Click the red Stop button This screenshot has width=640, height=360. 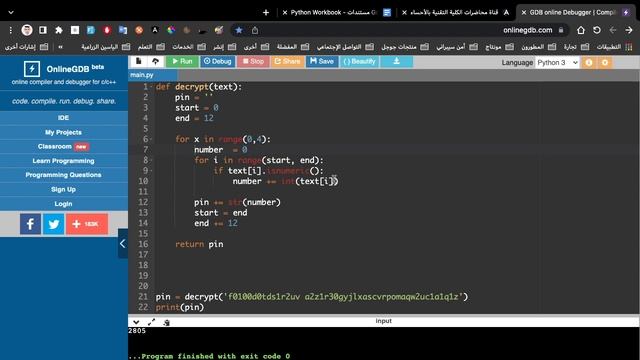253,61
